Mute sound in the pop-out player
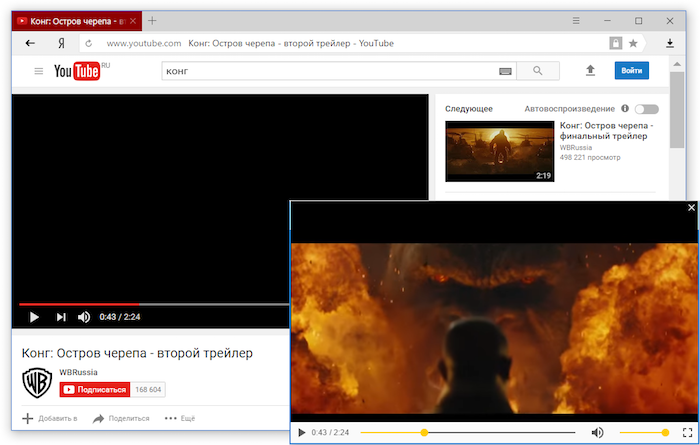 pyautogui.click(x=597, y=433)
